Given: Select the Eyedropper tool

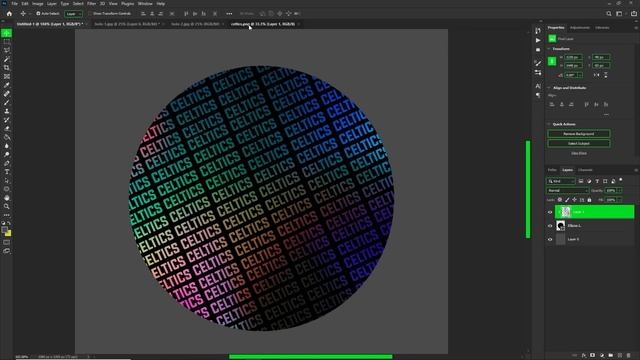Looking at the screenshot, I should coord(7,85).
